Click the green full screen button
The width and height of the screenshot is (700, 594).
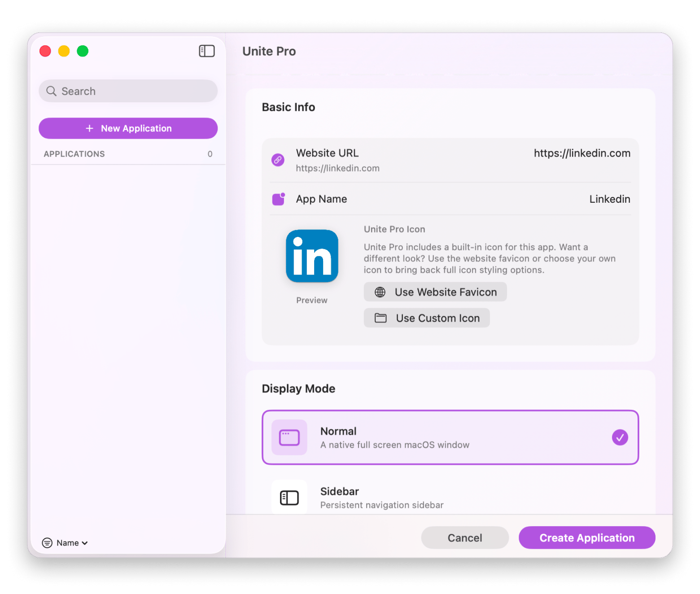point(83,51)
